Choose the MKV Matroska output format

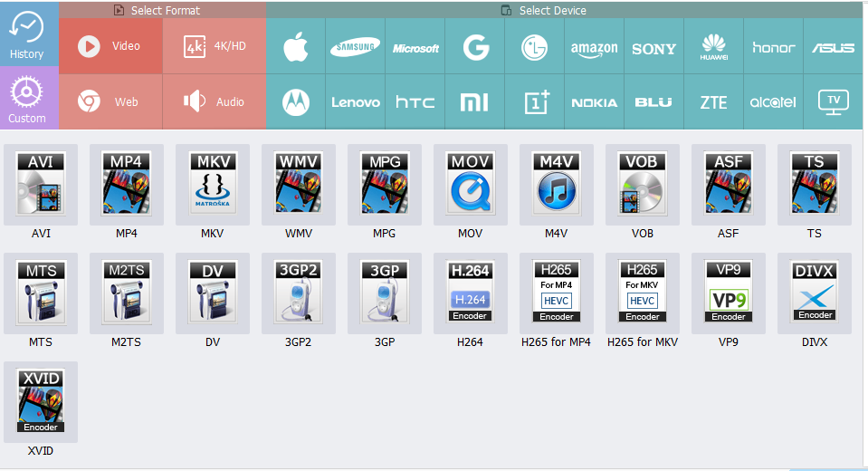pos(213,185)
